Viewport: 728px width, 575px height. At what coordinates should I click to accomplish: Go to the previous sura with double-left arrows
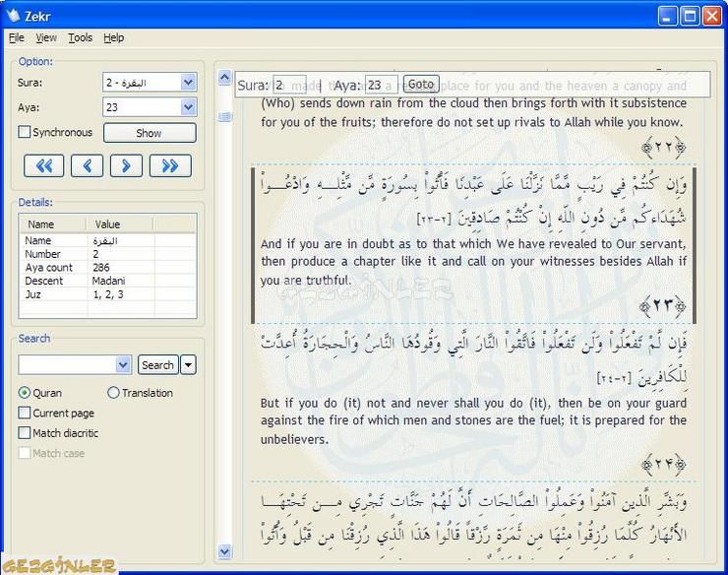(44, 165)
